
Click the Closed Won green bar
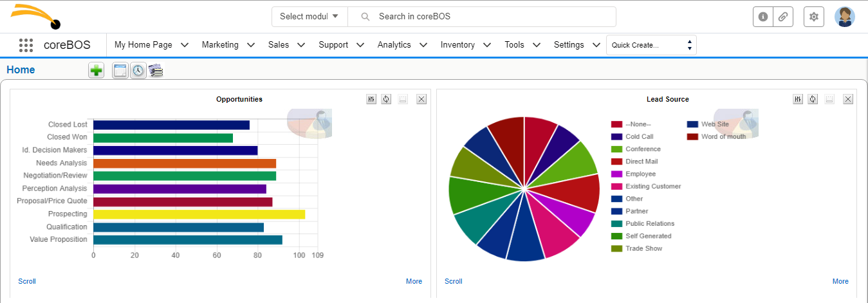(x=163, y=138)
